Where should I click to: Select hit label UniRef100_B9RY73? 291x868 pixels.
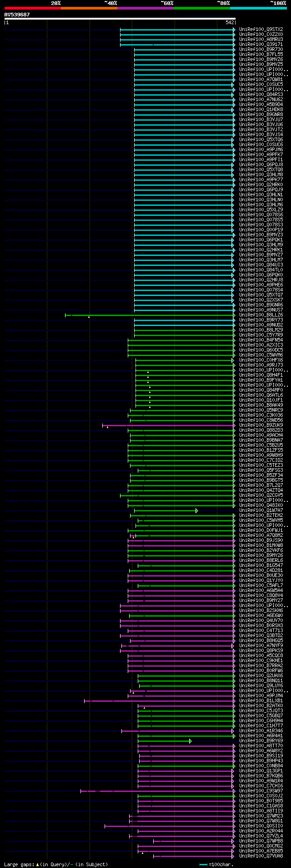261,320
